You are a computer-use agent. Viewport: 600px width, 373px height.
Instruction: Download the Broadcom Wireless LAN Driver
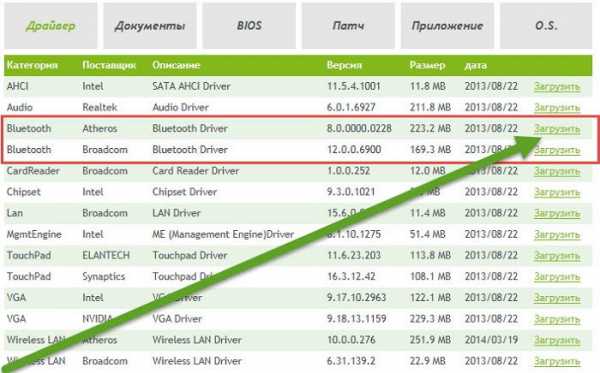(x=557, y=361)
